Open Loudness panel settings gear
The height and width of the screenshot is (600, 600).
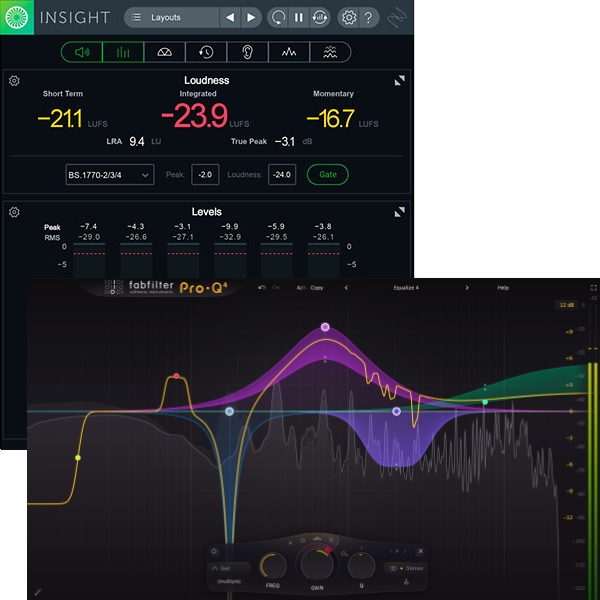pyautogui.click(x=14, y=81)
